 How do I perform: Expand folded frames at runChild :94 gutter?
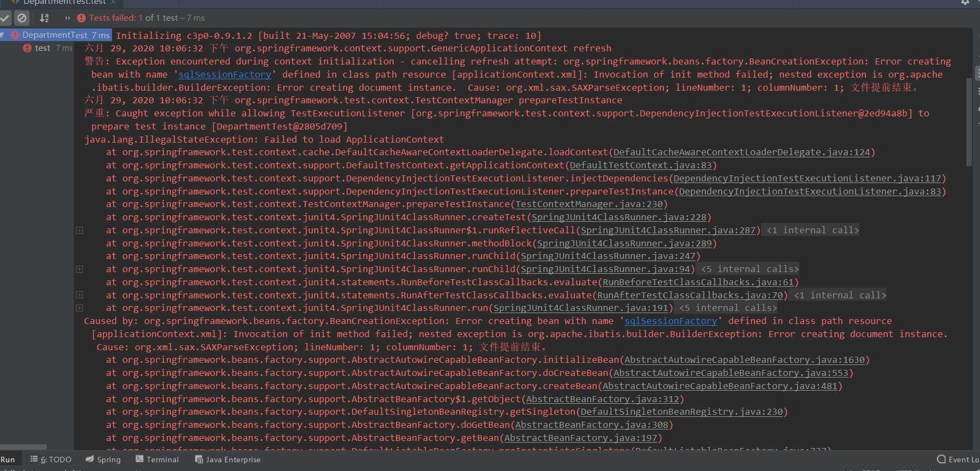(x=79, y=269)
